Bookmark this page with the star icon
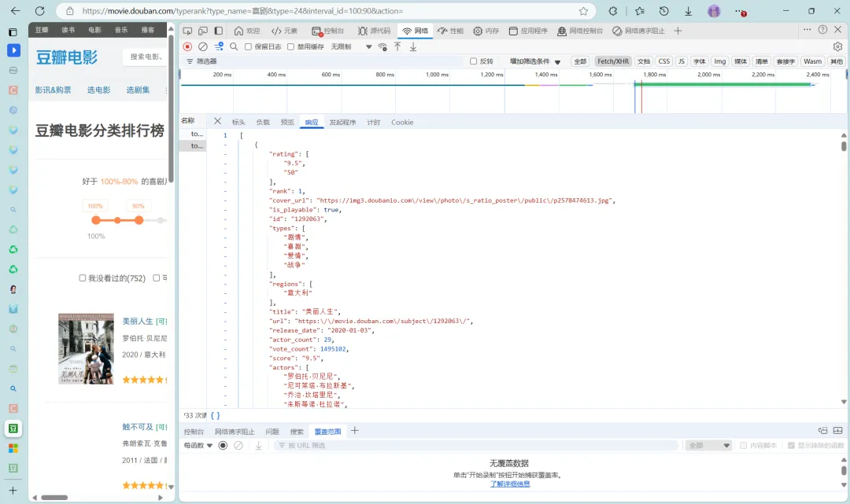The width and height of the screenshot is (850, 504). point(583,11)
